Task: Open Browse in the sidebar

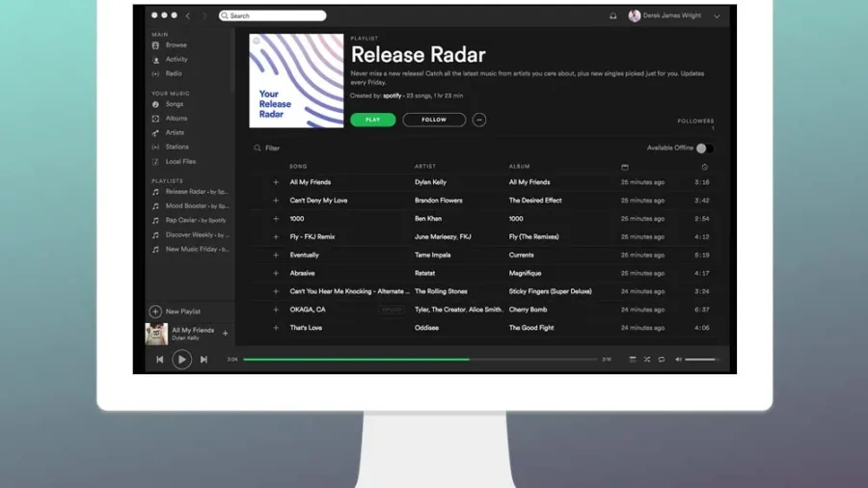Action: pyautogui.click(x=176, y=45)
